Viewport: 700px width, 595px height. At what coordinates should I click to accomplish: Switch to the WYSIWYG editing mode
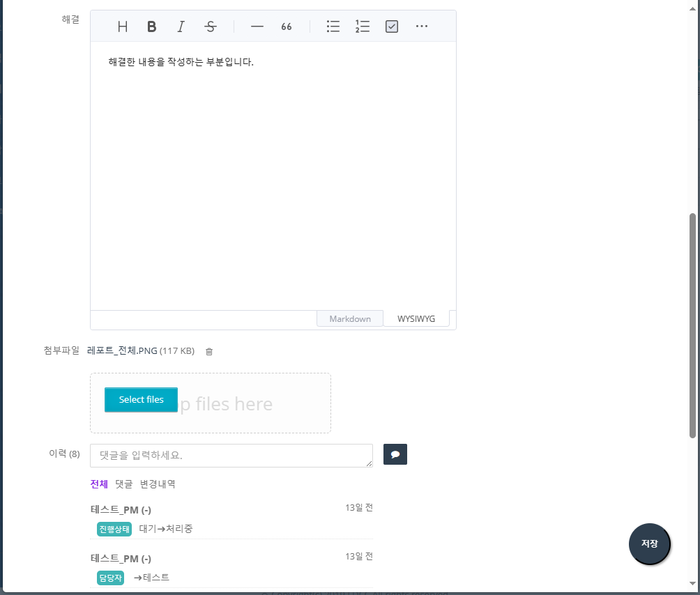pyautogui.click(x=416, y=318)
